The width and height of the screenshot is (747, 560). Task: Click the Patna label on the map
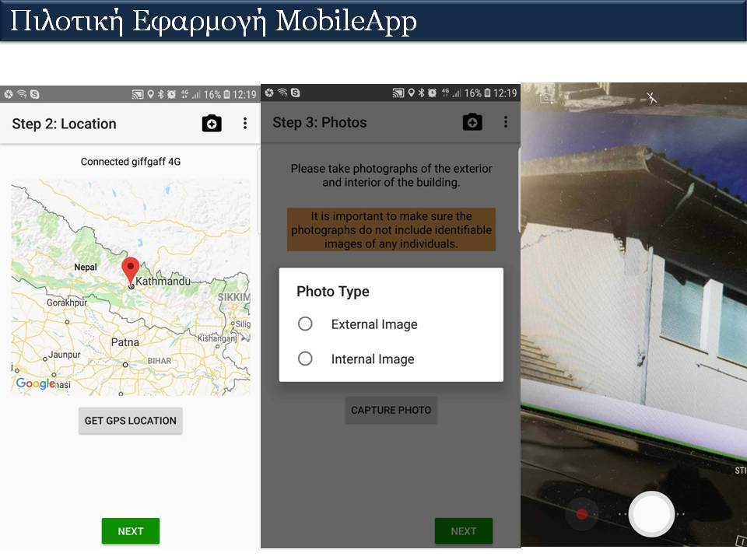(124, 342)
